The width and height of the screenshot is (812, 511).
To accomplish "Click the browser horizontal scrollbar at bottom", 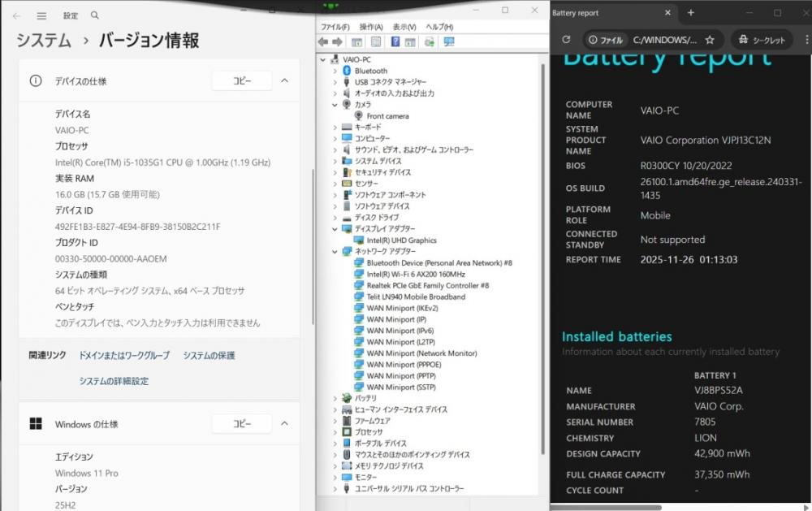I will [606, 508].
